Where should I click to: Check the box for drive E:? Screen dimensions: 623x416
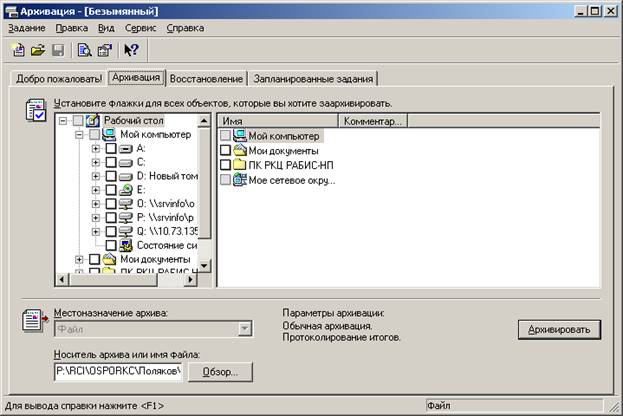pos(111,190)
